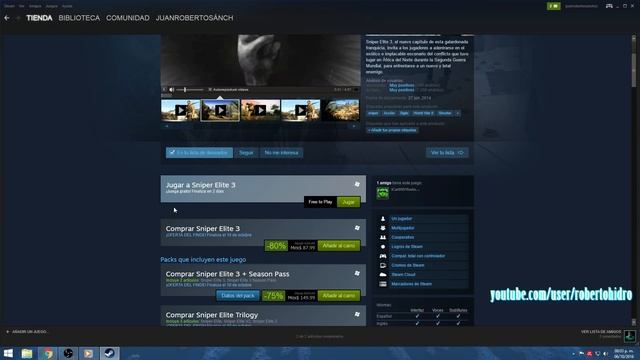This screenshot has width=640, height=360.
Task: Go back with the Steam back arrow
Action: point(7,18)
